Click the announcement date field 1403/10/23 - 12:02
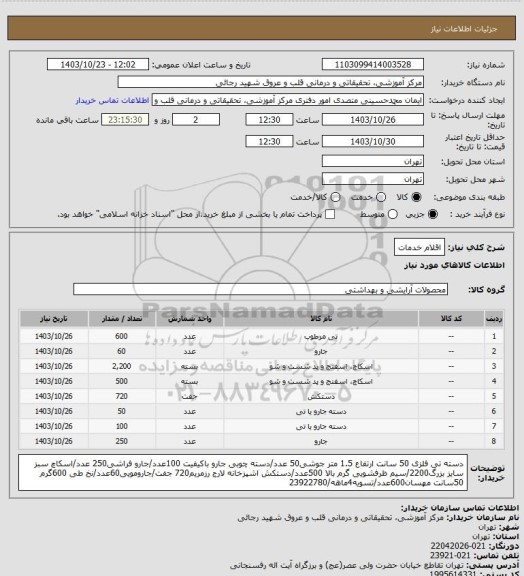The width and height of the screenshot is (524, 576). point(98,65)
